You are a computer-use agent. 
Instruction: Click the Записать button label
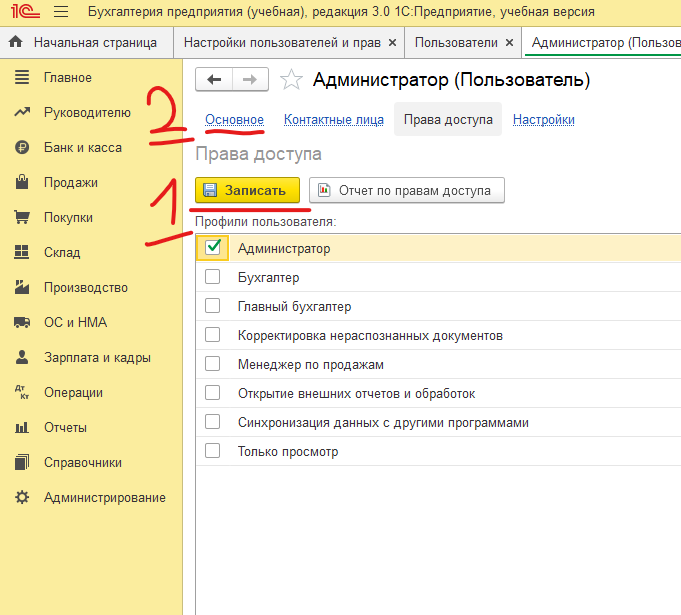255,190
